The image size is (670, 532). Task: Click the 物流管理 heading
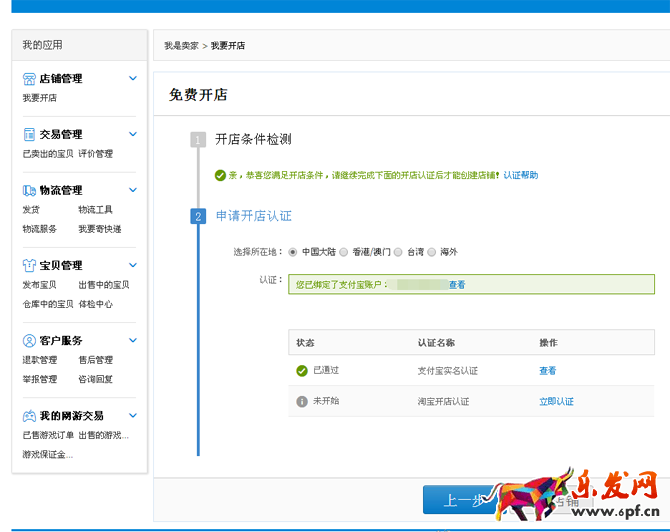pyautogui.click(x=61, y=190)
